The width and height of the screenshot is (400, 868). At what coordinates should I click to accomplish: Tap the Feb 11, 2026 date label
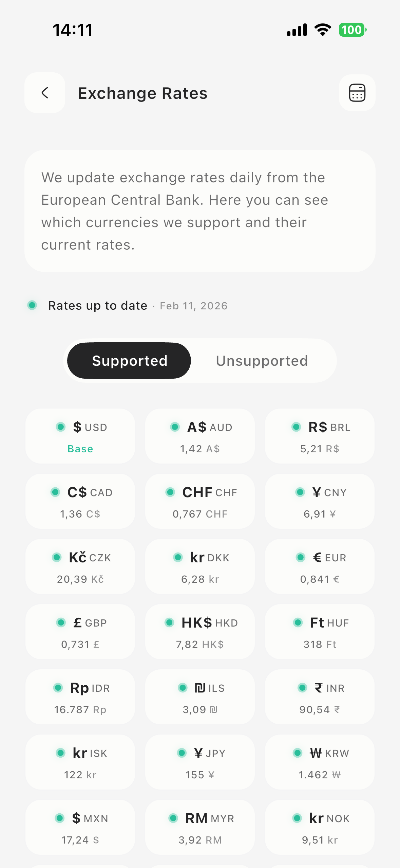tap(194, 306)
